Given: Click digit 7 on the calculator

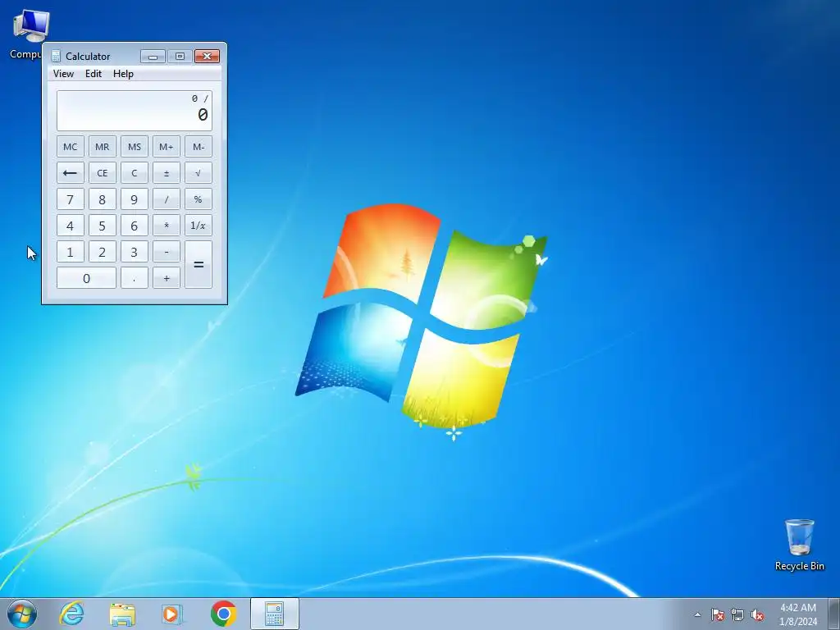Looking at the screenshot, I should point(71,199).
